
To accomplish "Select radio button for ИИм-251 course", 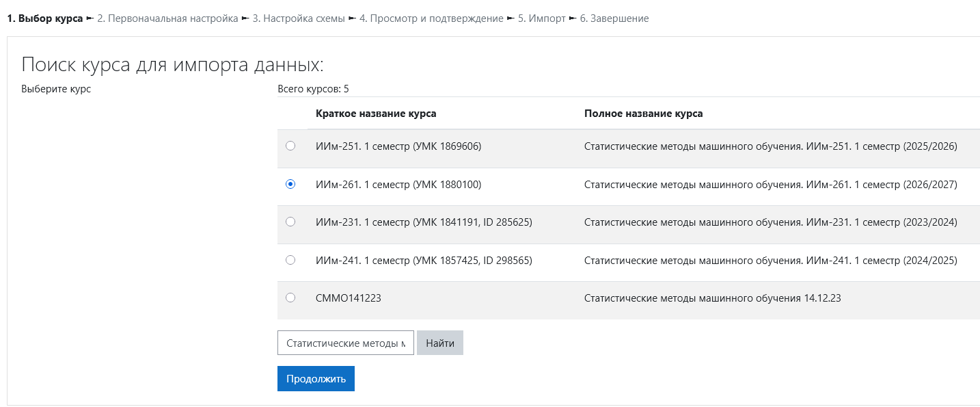I will pyautogui.click(x=290, y=146).
